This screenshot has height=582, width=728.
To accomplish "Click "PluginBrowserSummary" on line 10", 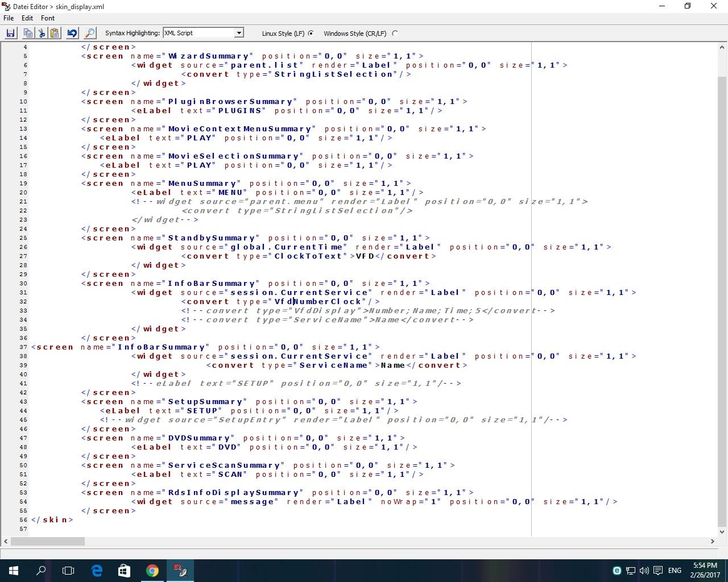I will pyautogui.click(x=230, y=101).
